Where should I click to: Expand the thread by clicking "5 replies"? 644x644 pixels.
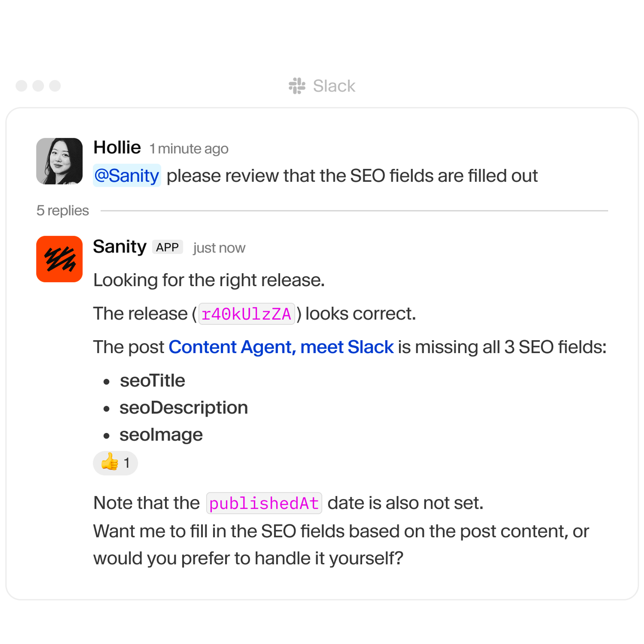coord(63,211)
